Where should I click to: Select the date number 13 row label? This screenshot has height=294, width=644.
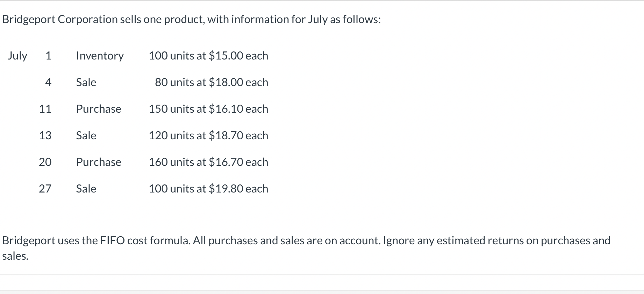45,135
